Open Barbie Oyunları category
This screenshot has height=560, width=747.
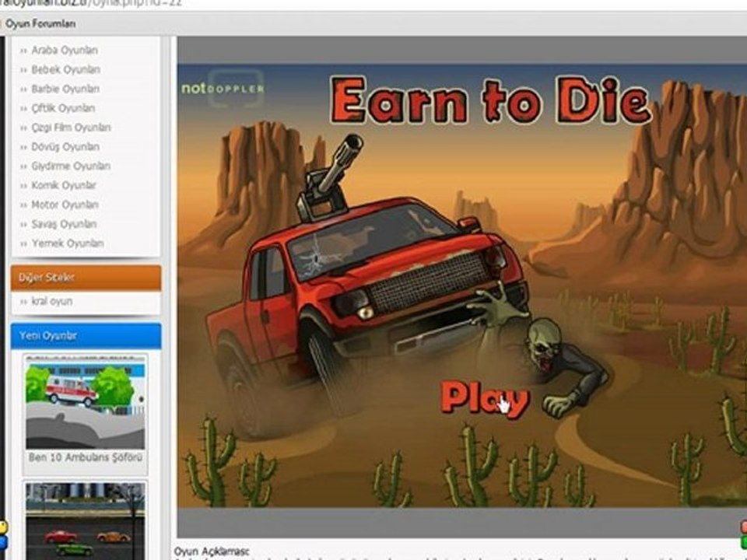point(65,89)
